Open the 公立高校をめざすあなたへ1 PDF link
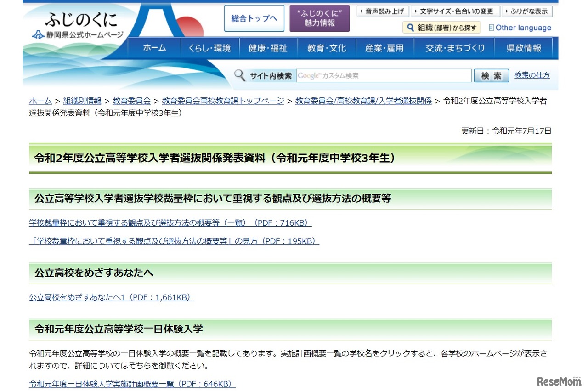Screen dimensions: 588x392 coord(110,297)
